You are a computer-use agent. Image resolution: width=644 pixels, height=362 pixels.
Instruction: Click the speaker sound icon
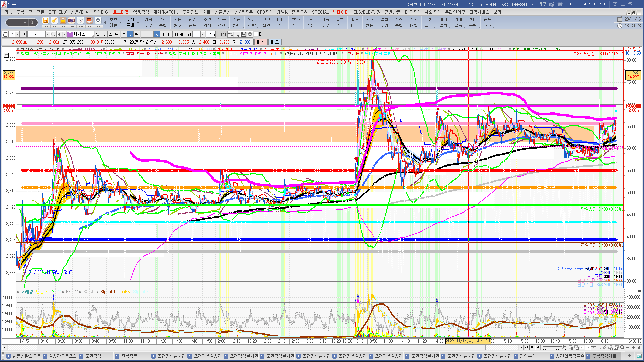(x=60, y=34)
